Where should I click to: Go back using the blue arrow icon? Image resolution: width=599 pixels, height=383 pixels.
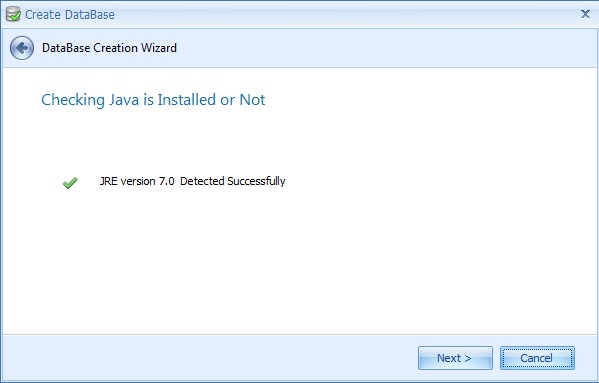coord(22,48)
